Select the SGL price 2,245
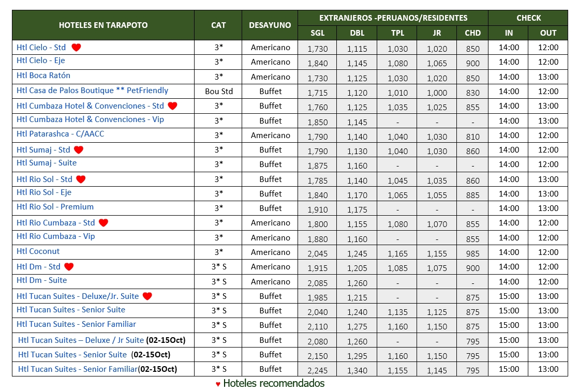Screen dimensions: 578x392 [318, 371]
